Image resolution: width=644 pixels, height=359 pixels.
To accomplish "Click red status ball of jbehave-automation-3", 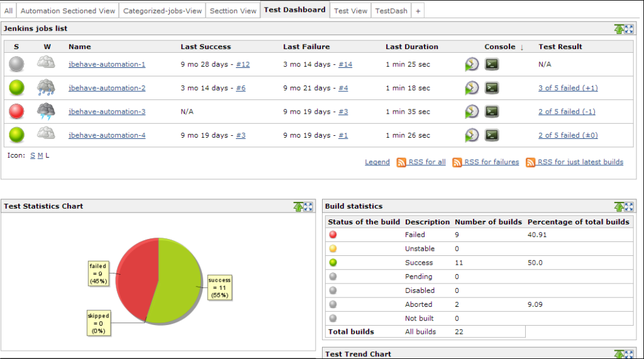I will coord(16,111).
